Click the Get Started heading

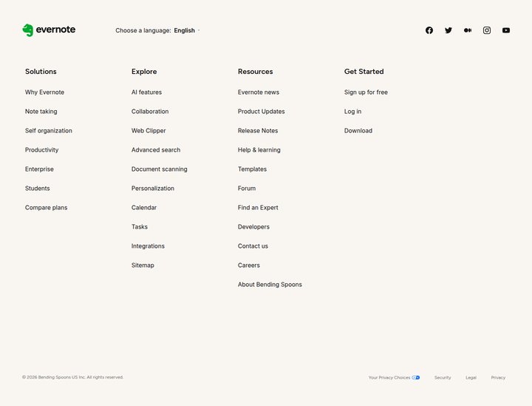pyautogui.click(x=364, y=72)
